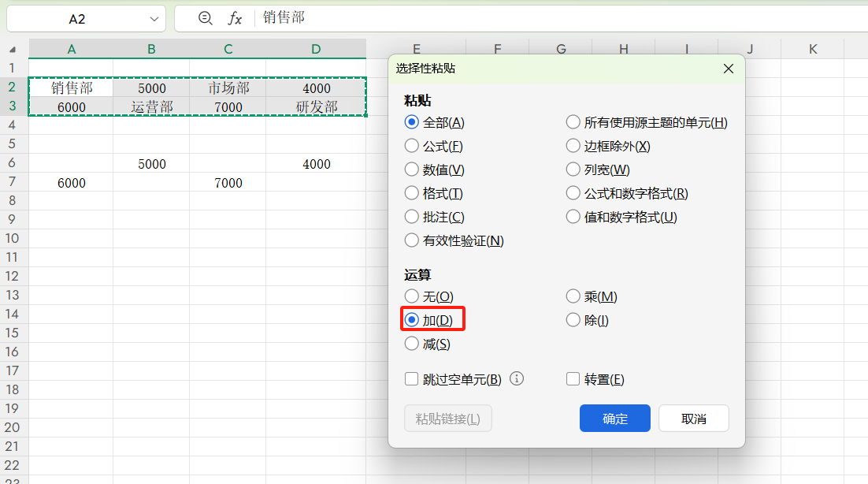The height and width of the screenshot is (484, 868).
Task: Close the 选择性粘贴 dialog with the X
Action: coord(728,69)
